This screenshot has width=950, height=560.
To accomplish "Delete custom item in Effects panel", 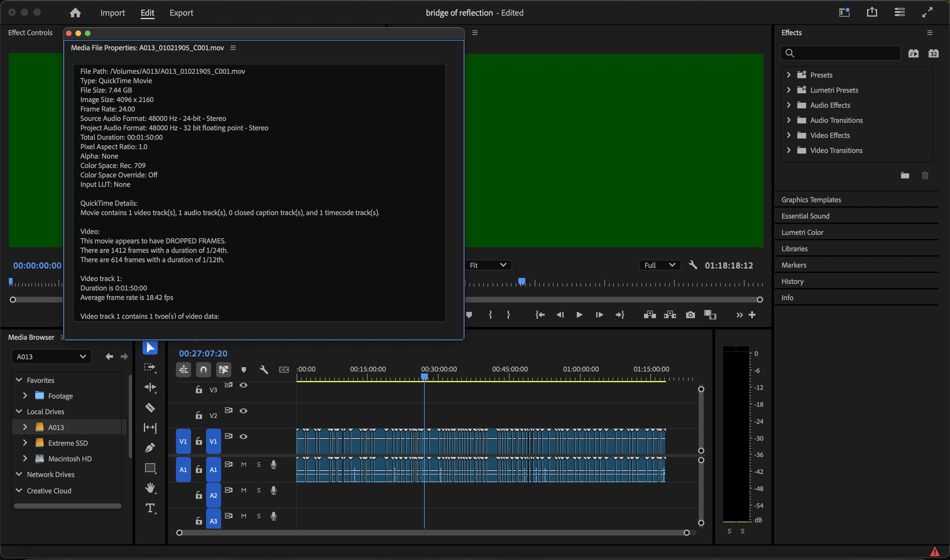I will [925, 176].
